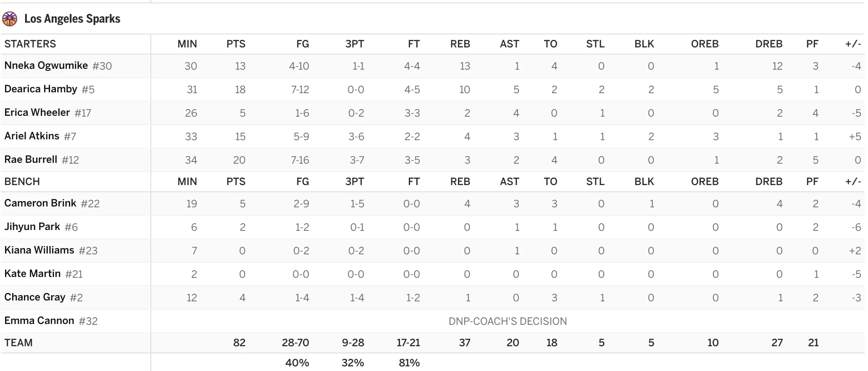Click the BENCH MIN column header
This screenshot has width=868, height=371.
[x=187, y=182]
